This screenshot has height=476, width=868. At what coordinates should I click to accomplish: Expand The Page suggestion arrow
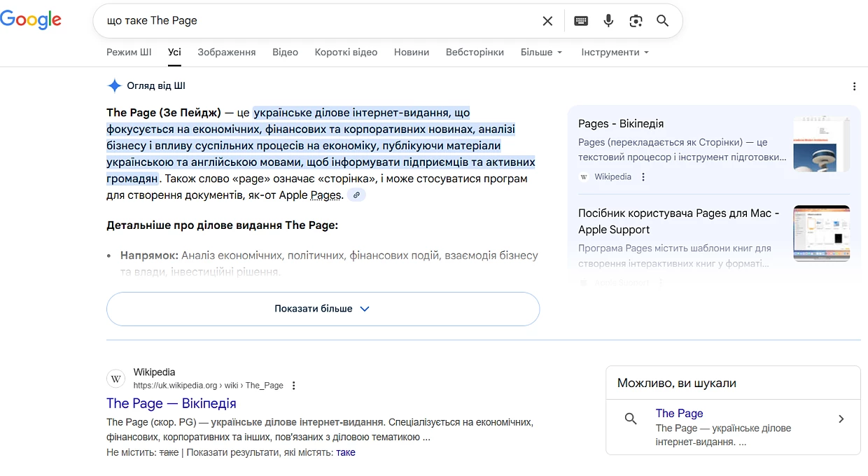pyautogui.click(x=841, y=419)
